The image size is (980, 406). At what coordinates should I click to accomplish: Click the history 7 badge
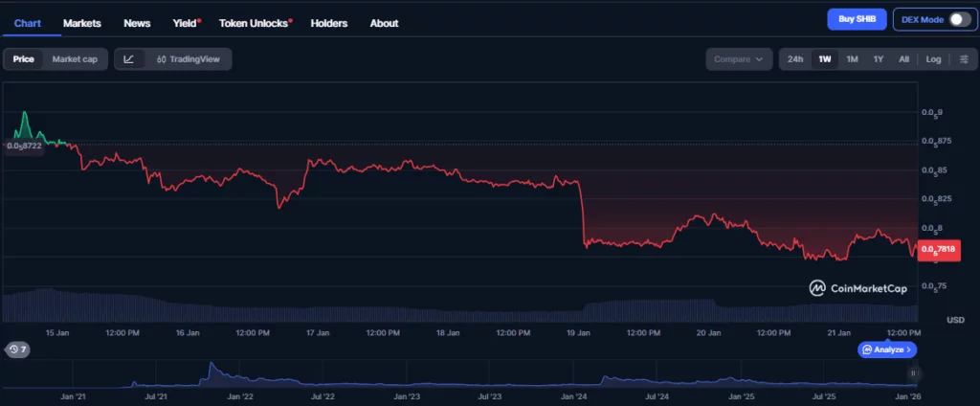(17, 350)
